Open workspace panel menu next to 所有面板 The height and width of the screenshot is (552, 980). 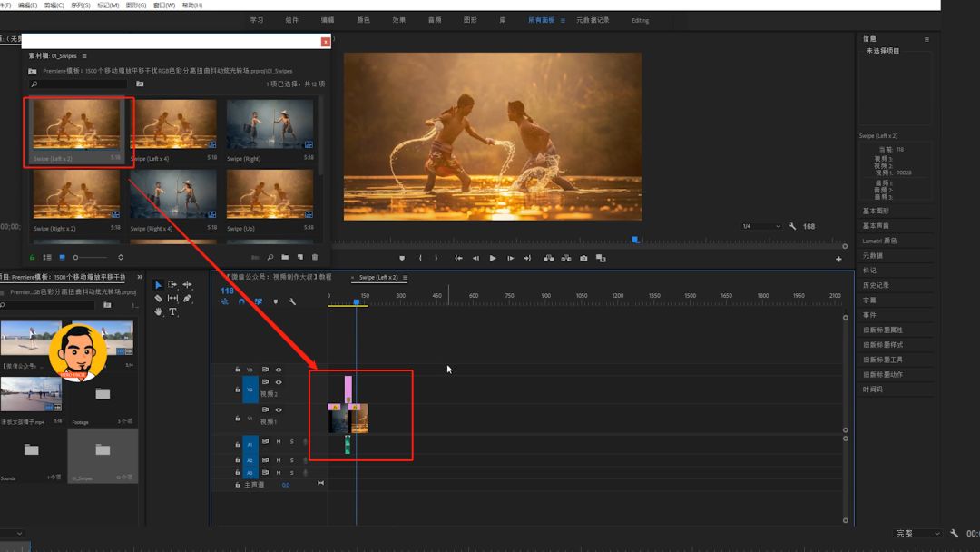coord(563,21)
